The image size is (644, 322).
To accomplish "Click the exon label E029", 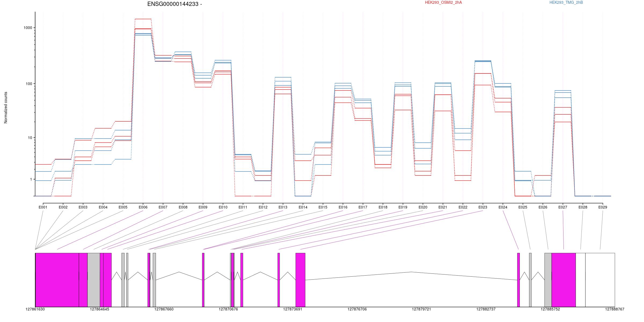I will [603, 207].
